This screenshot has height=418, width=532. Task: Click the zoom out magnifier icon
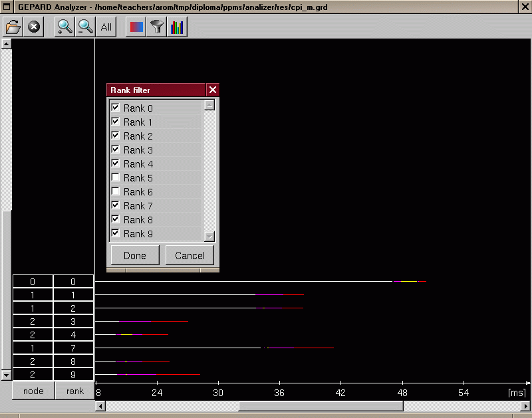(85, 27)
